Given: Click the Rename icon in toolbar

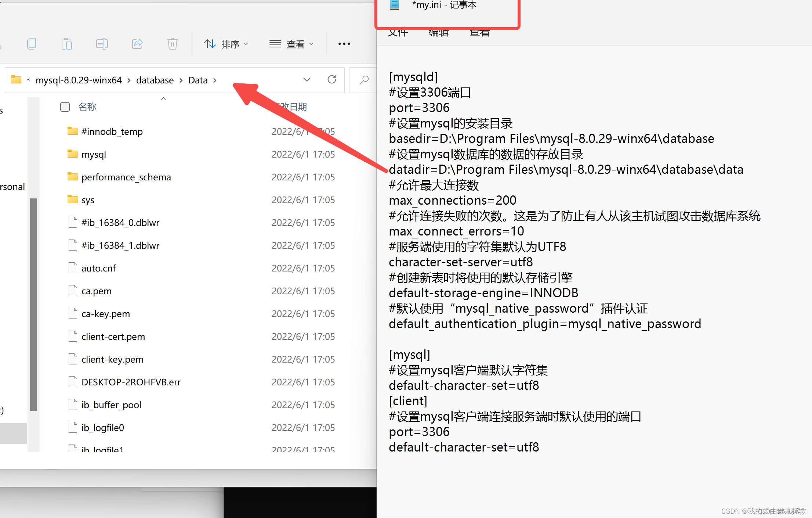Looking at the screenshot, I should click(x=102, y=44).
